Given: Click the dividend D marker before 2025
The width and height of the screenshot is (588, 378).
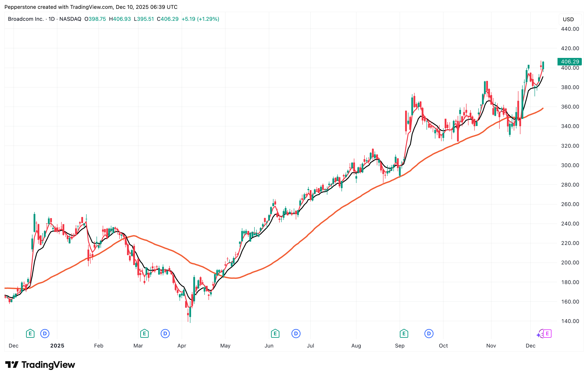Looking at the screenshot, I should 45,333.
